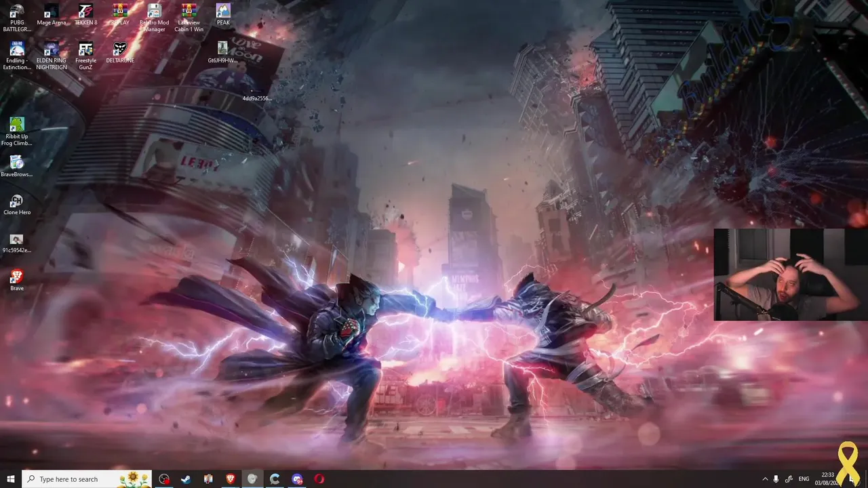Select the TEKKEN 8 desktop icon
Viewport: 868px width, 488px height.
click(85, 15)
